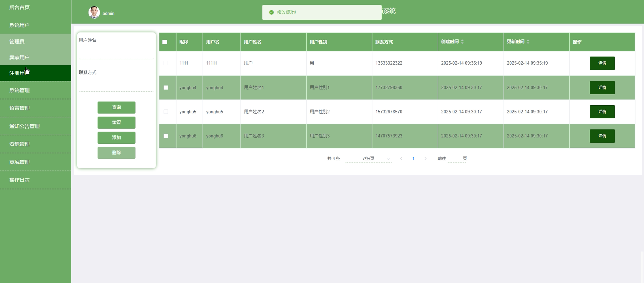Select 卖家用户 submenu item
The height and width of the screenshot is (283, 644).
pyautogui.click(x=19, y=57)
